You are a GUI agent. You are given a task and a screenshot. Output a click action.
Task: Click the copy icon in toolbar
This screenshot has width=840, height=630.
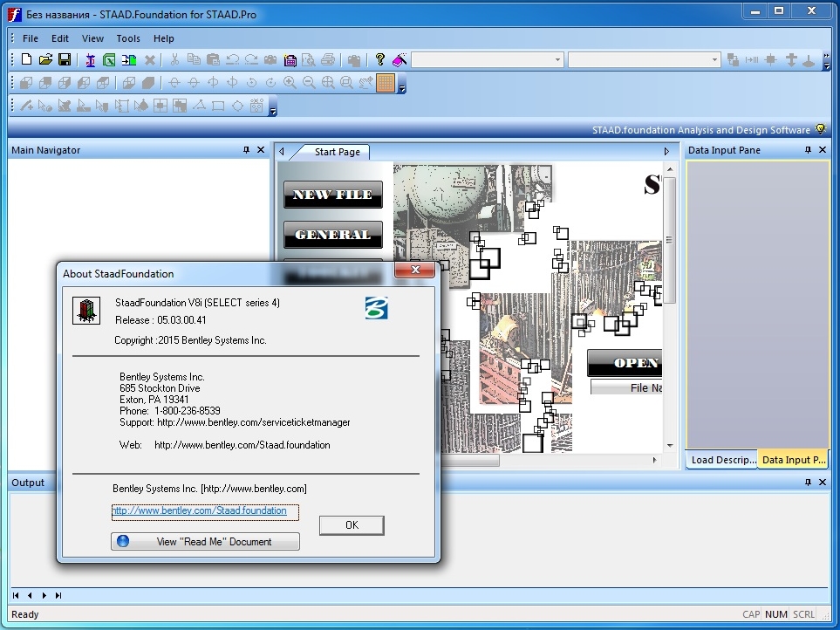pos(194,59)
